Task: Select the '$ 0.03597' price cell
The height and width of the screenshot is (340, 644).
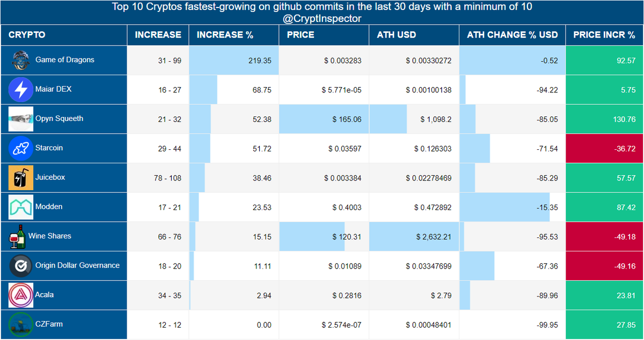Action: (324, 148)
